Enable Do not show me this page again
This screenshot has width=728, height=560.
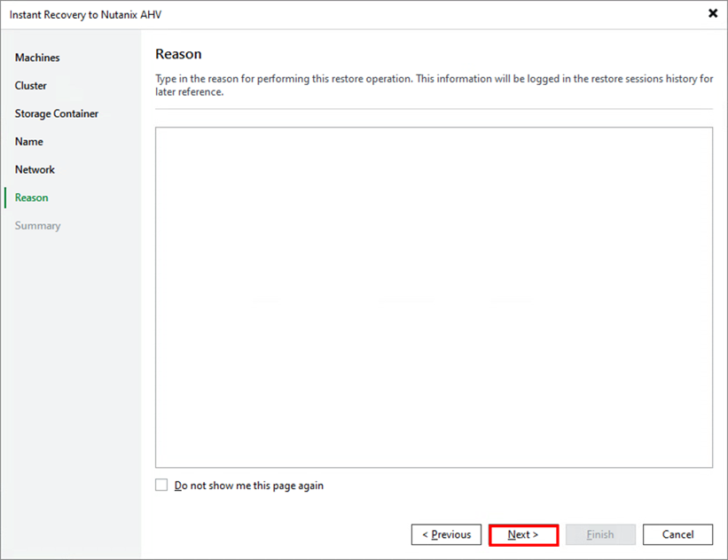(161, 485)
